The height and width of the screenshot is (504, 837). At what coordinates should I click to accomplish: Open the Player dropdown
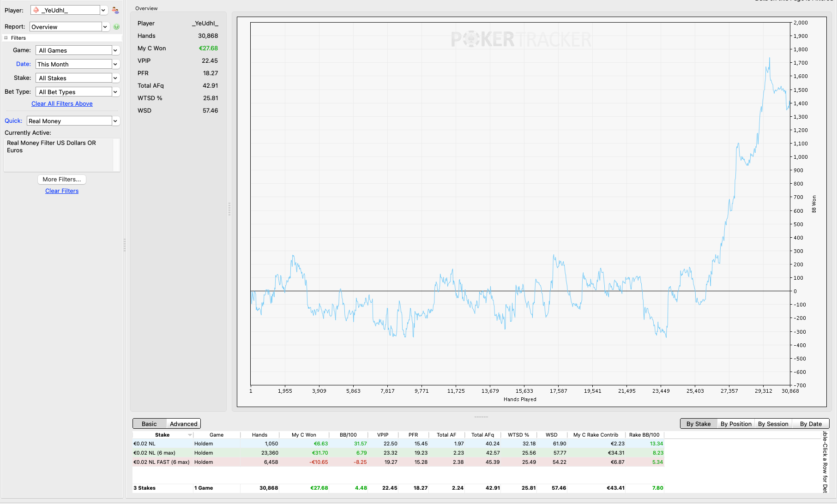tap(103, 10)
